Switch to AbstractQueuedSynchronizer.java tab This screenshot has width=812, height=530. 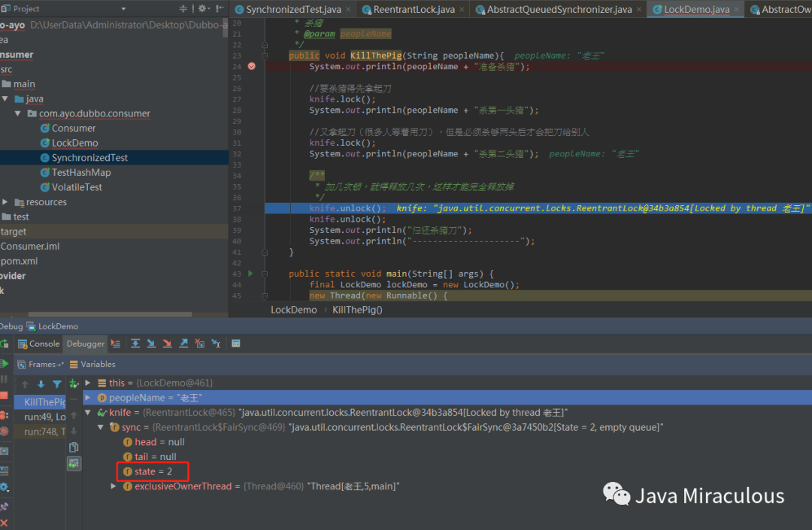[559, 9]
